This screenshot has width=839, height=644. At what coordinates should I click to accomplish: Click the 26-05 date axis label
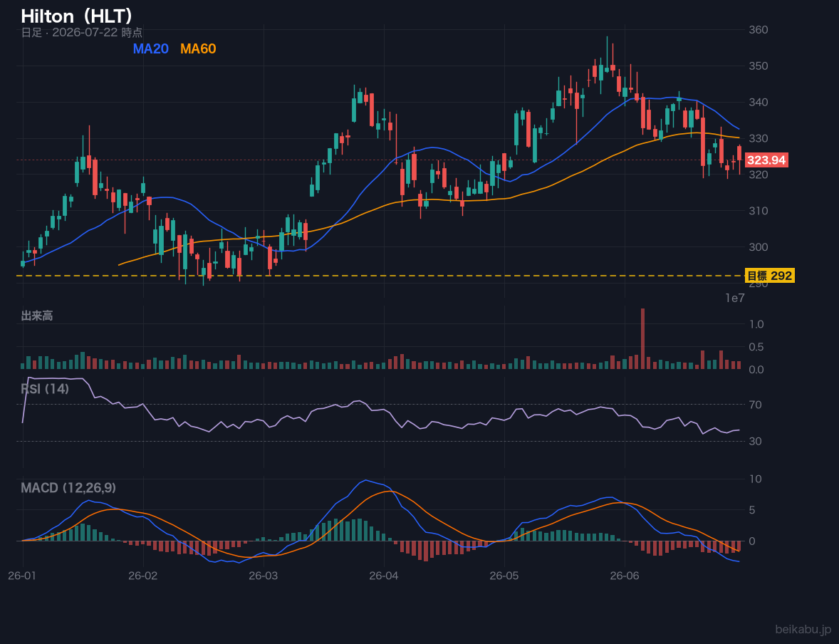click(504, 576)
